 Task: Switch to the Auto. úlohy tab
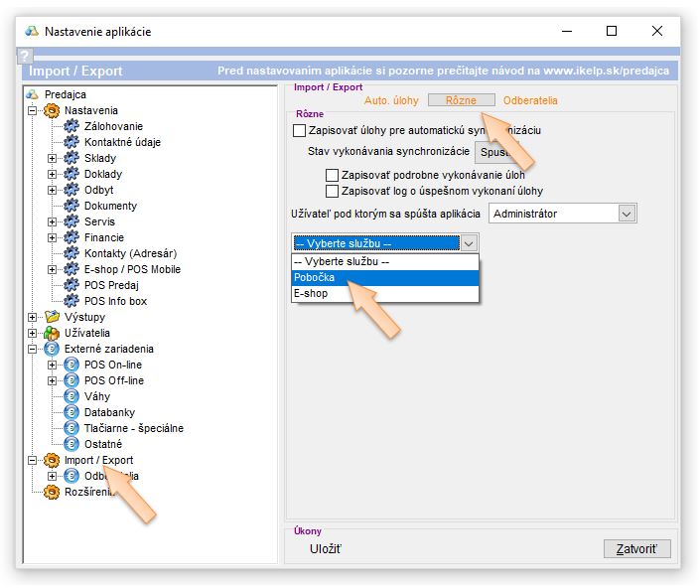point(391,100)
